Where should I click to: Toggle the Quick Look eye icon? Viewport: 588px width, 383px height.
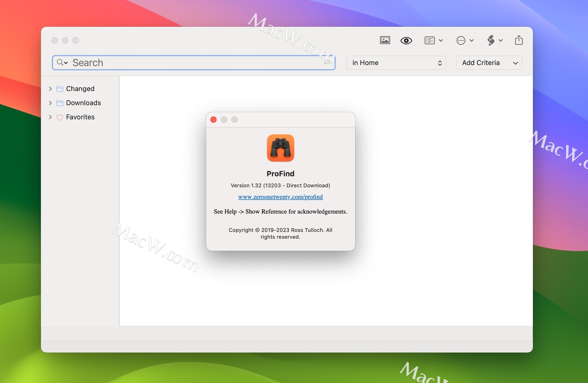406,40
